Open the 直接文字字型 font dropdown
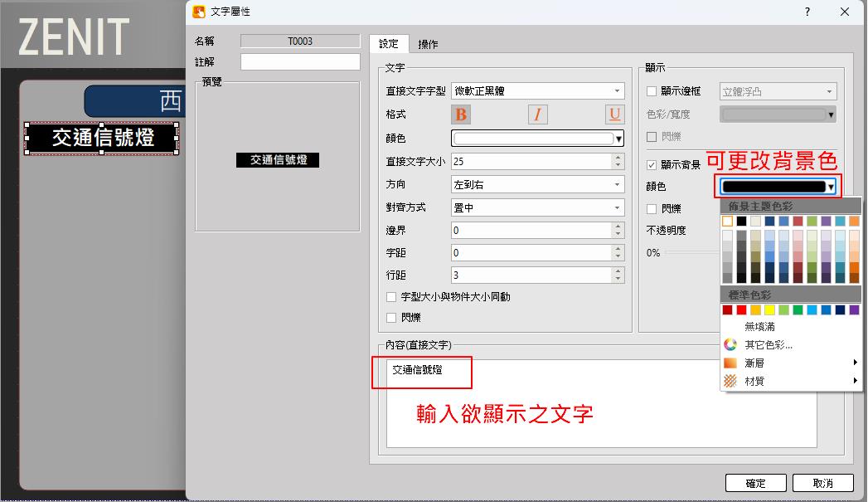Viewport: 868px width, 502px height. click(x=537, y=91)
